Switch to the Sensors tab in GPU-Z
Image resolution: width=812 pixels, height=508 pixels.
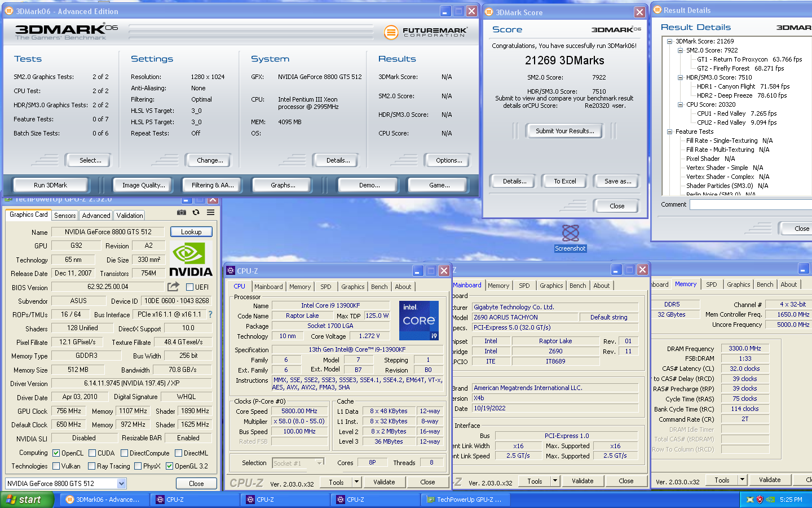(65, 216)
